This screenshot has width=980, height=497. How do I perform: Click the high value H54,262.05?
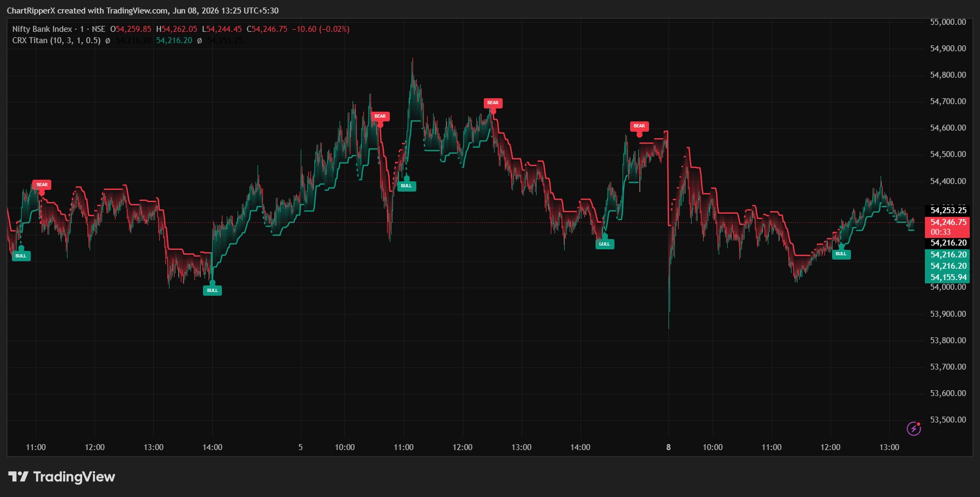(x=177, y=29)
